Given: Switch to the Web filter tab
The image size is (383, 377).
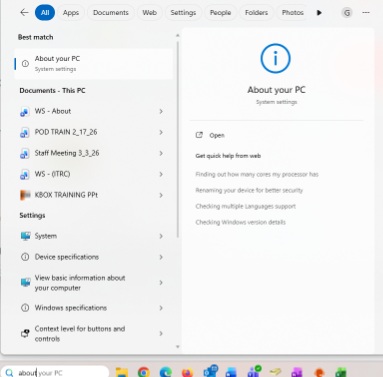Looking at the screenshot, I should [x=149, y=13].
